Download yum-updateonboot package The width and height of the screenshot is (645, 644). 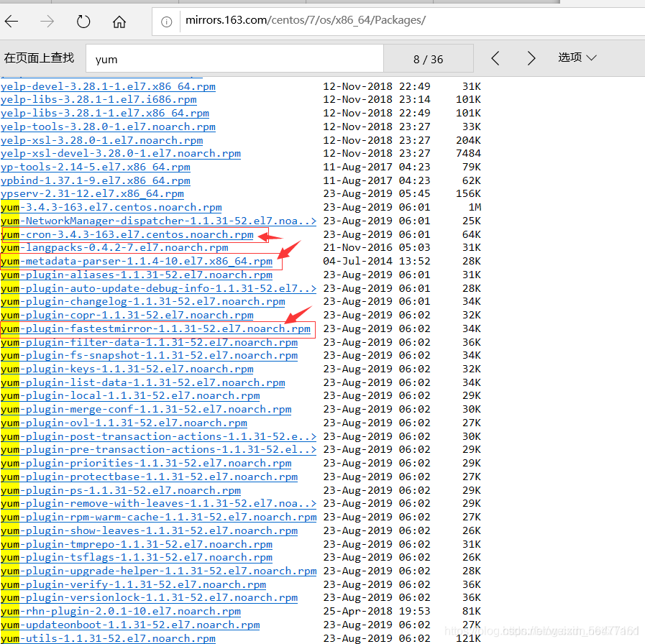pos(130,625)
